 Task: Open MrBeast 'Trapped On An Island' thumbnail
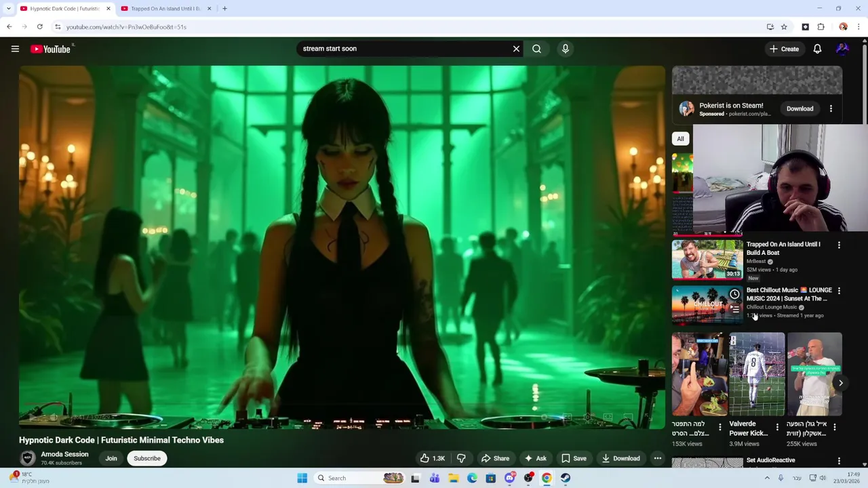pyautogui.click(x=707, y=259)
